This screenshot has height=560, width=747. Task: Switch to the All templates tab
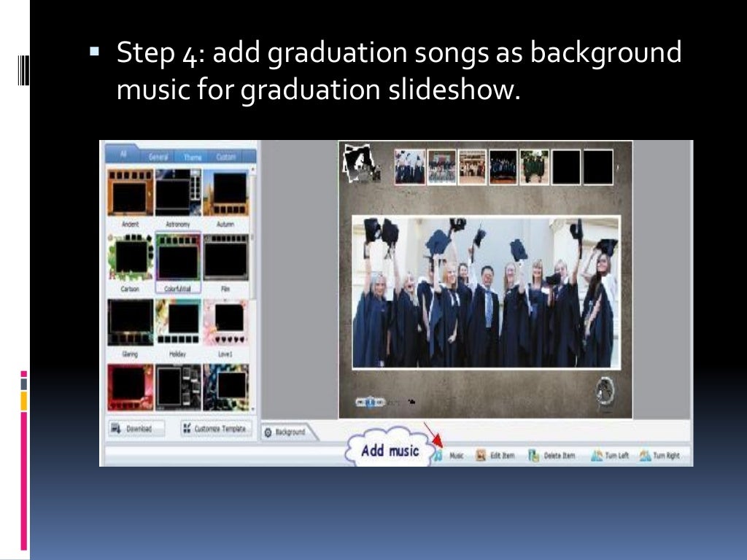(x=123, y=155)
